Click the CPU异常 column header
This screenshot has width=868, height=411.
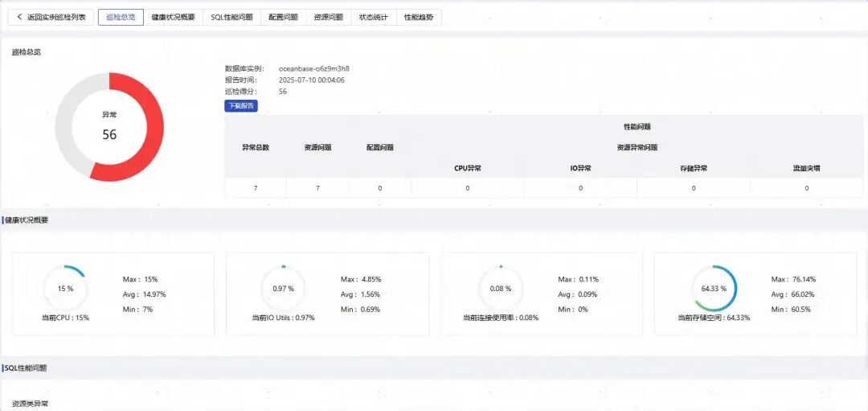(x=467, y=168)
